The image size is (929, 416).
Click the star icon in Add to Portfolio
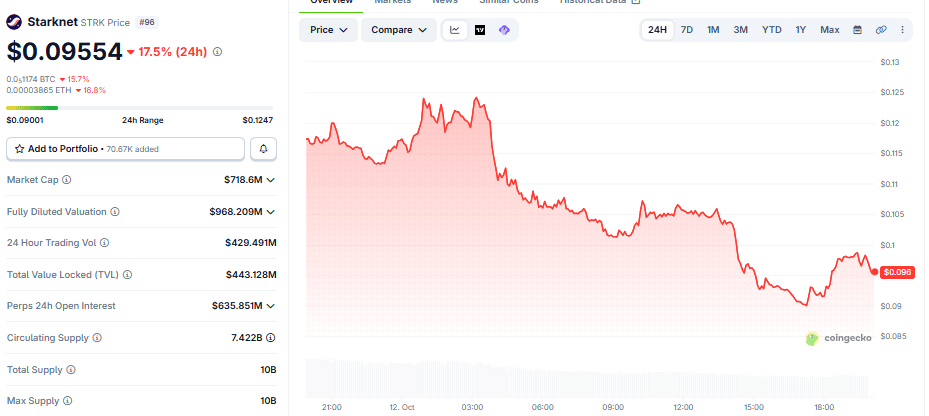(x=20, y=149)
